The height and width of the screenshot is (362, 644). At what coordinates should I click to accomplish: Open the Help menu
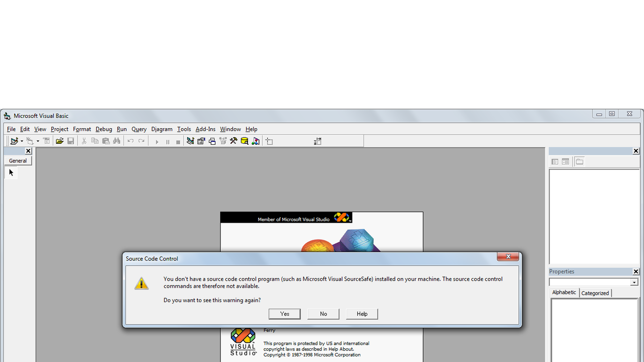pos(252,129)
